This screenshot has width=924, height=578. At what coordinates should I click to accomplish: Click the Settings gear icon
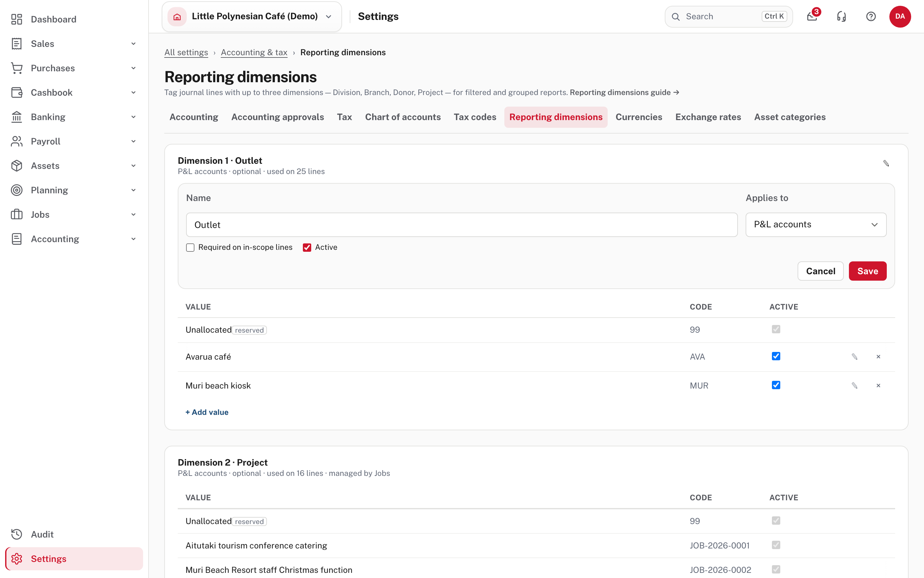click(x=16, y=558)
